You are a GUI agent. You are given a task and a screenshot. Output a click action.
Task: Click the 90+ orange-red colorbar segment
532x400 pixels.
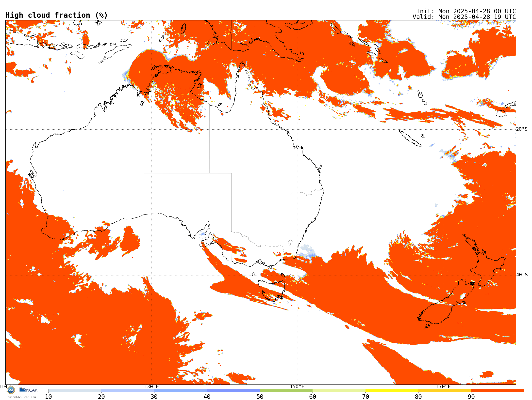coord(498,391)
